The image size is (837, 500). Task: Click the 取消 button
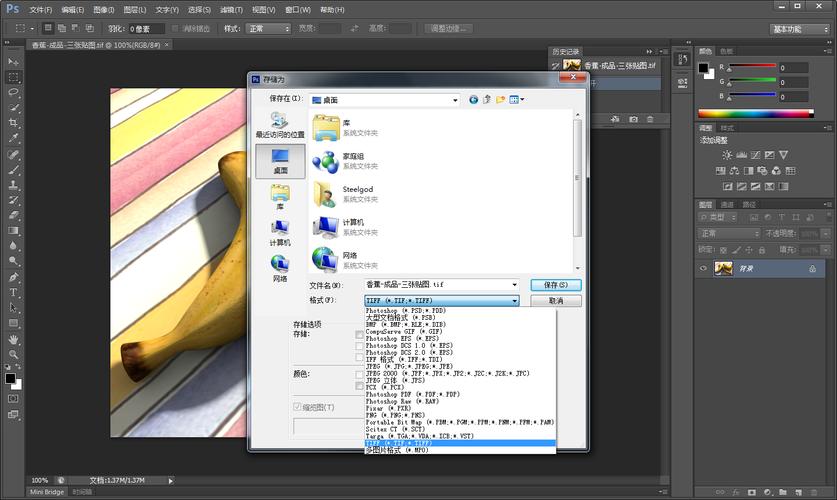pyautogui.click(x=556, y=300)
